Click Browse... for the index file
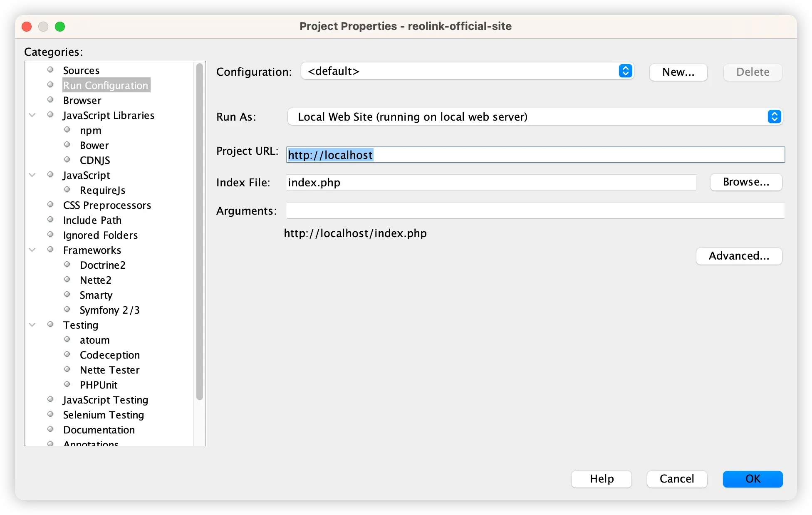Image resolution: width=812 pixels, height=515 pixels. click(x=746, y=182)
